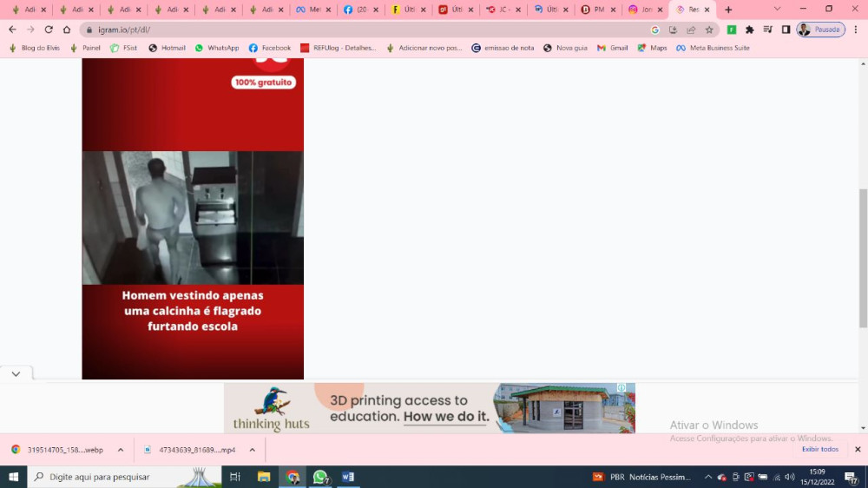Screen dimensions: 868x488
Task: Collapse the chevron panel at page bottom-left
Action: pyautogui.click(x=16, y=374)
